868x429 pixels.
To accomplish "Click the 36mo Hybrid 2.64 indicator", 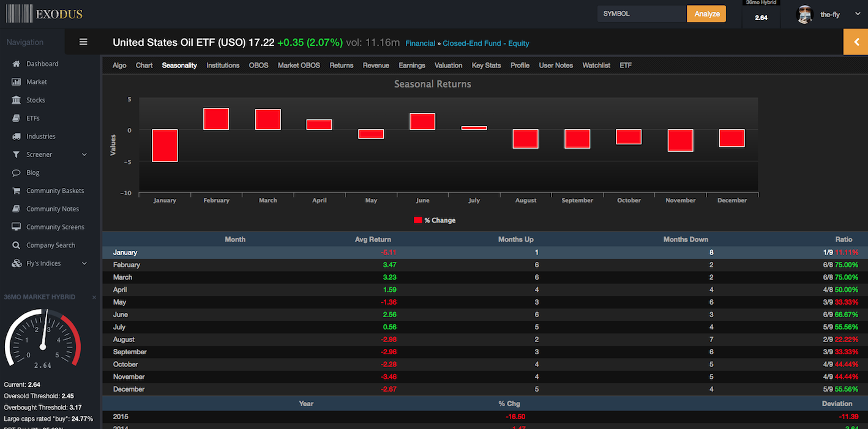I will 761,13.
